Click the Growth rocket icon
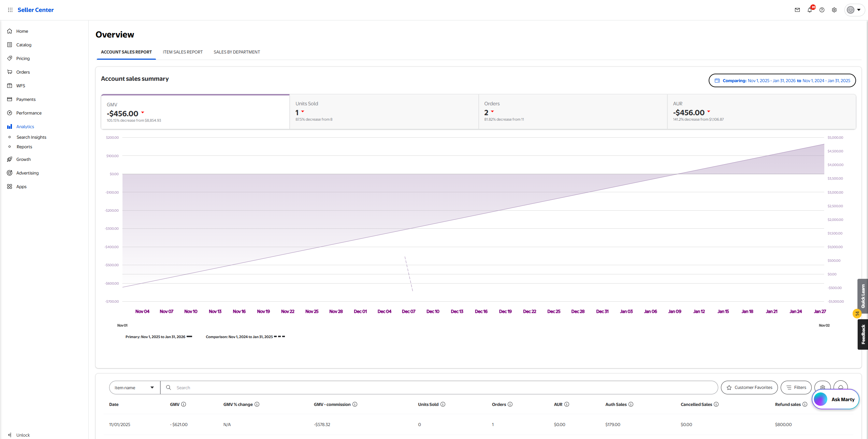 pos(10,159)
